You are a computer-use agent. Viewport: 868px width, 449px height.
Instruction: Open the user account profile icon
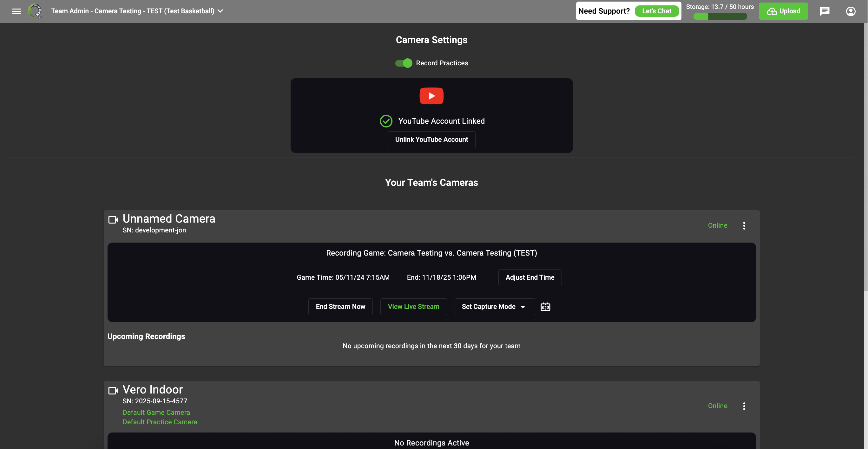851,11
